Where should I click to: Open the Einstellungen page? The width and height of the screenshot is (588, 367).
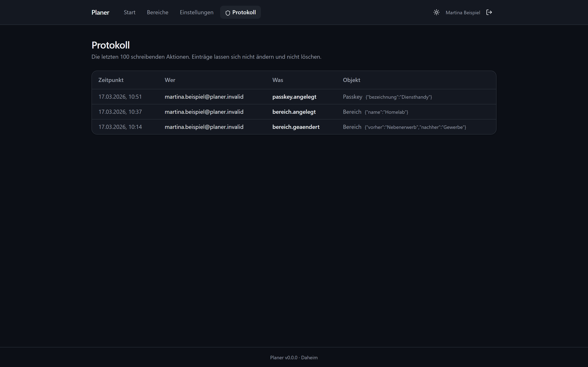(x=197, y=12)
